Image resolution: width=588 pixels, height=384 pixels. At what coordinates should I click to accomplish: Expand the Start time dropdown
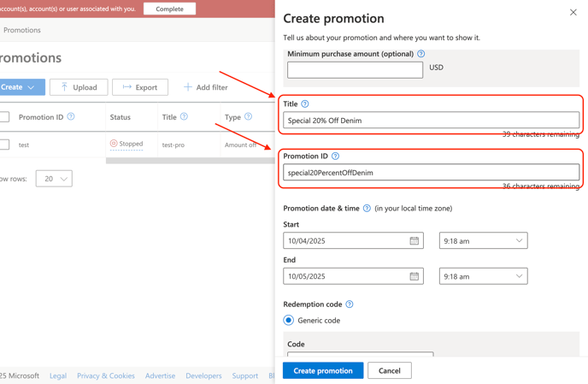tap(483, 241)
